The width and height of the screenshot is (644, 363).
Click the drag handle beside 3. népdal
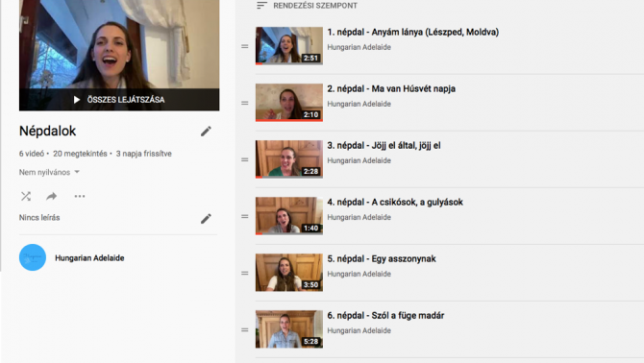pos(245,159)
